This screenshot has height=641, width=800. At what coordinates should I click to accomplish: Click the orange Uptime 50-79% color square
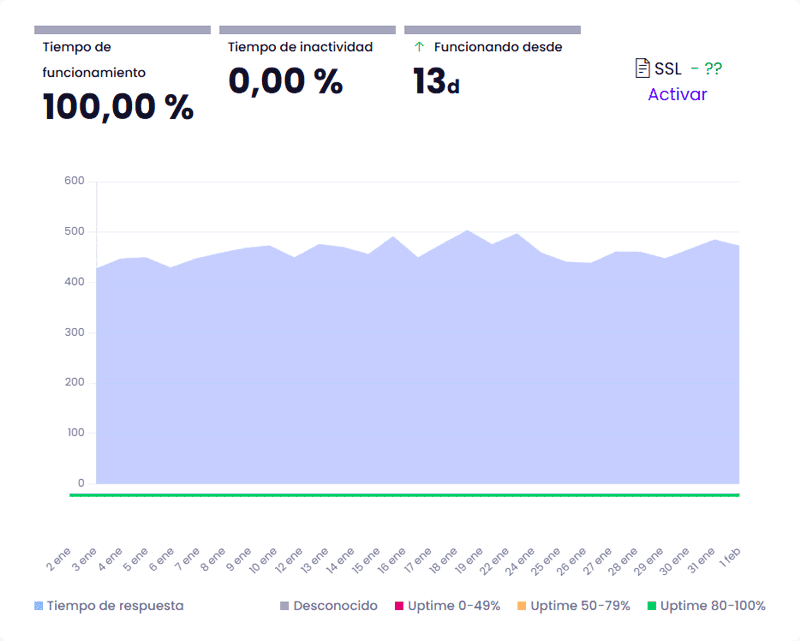coord(522,606)
